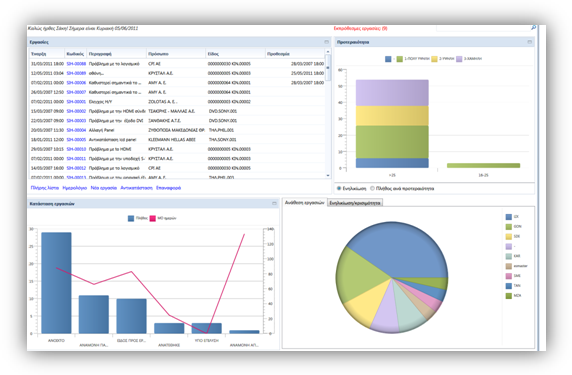This screenshot has width=572, height=375.
Task: Open task code link ending 00010
Action: click(x=76, y=149)
